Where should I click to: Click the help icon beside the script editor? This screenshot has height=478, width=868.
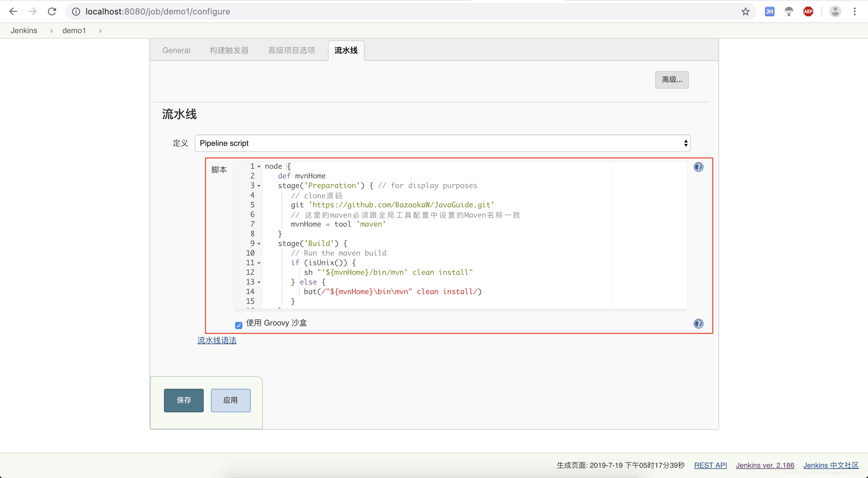point(698,167)
